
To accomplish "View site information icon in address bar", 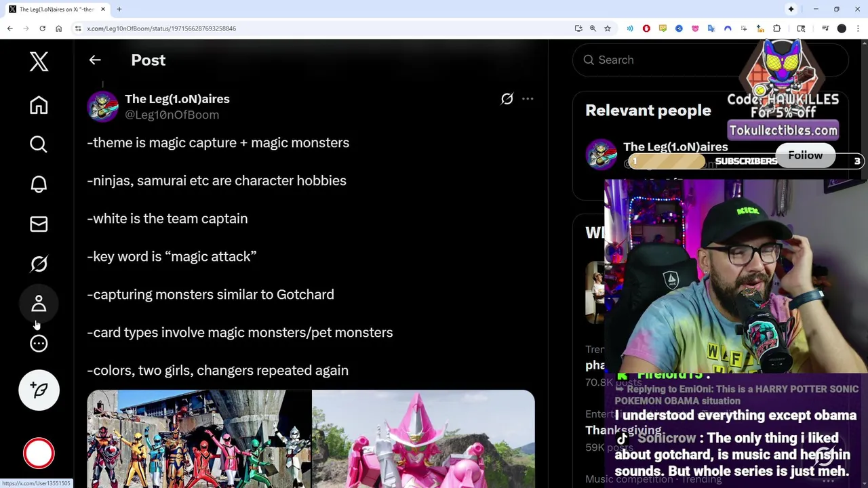I will click(78, 28).
